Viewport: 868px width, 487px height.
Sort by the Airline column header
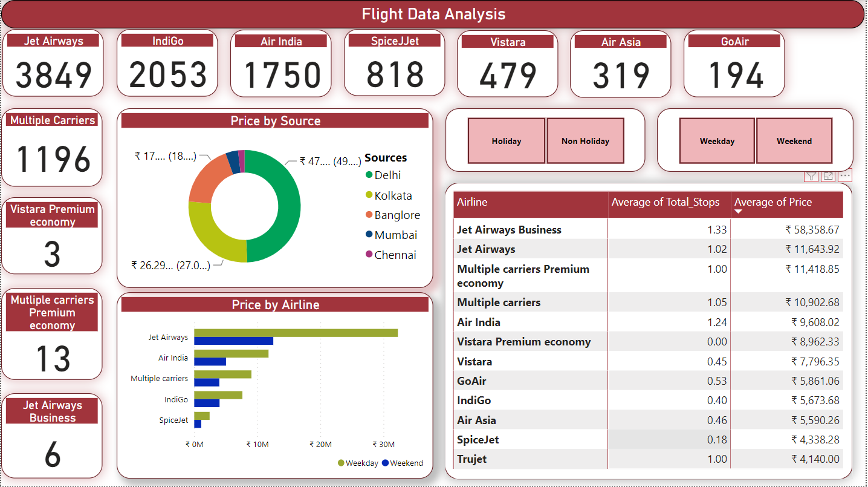(x=472, y=202)
